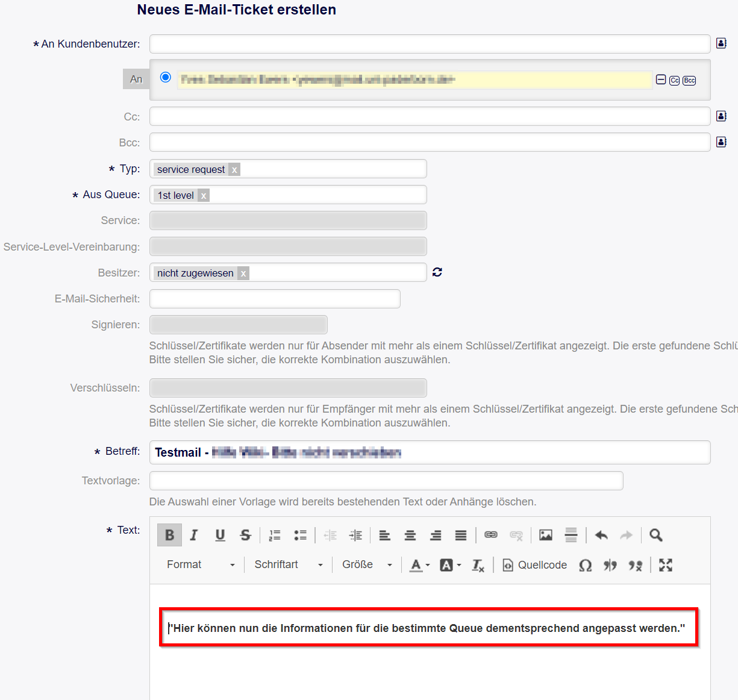Viewport: 738px width, 700px height.
Task: Open address book for Cc field
Action: tap(721, 116)
